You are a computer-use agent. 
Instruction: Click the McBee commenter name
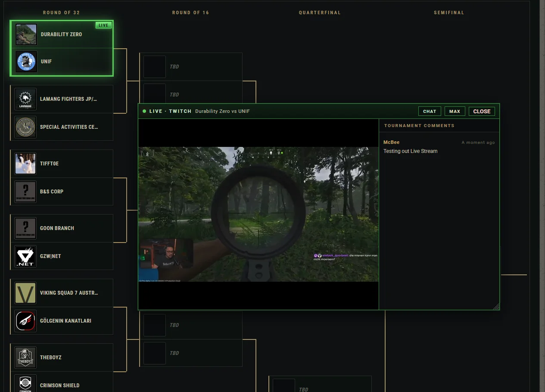pyautogui.click(x=391, y=142)
